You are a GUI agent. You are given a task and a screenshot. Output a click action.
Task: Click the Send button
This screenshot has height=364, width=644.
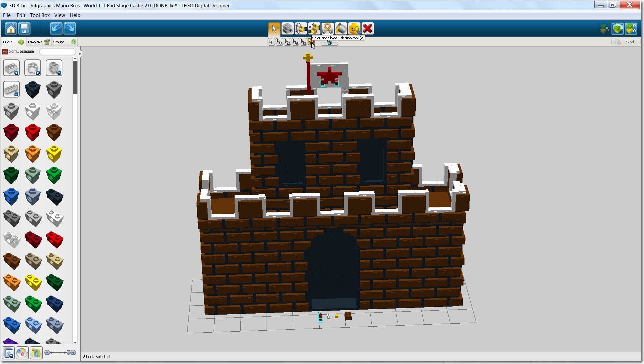click(x=626, y=42)
